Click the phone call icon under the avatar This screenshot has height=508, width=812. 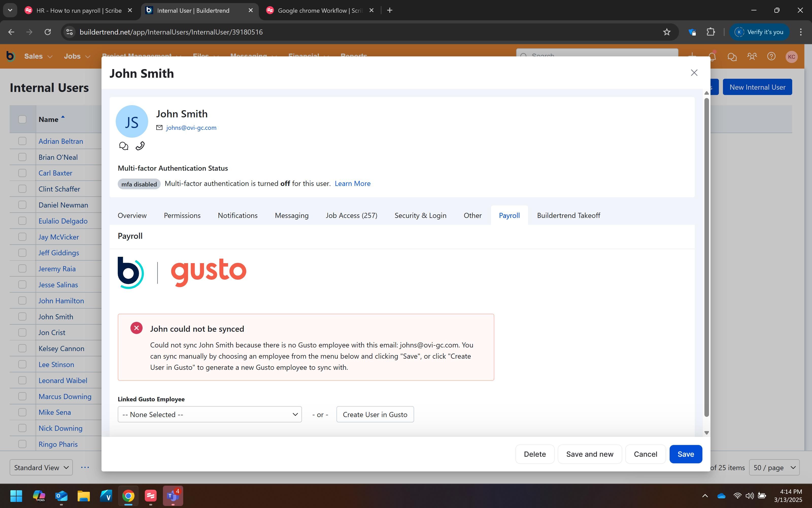click(x=140, y=146)
